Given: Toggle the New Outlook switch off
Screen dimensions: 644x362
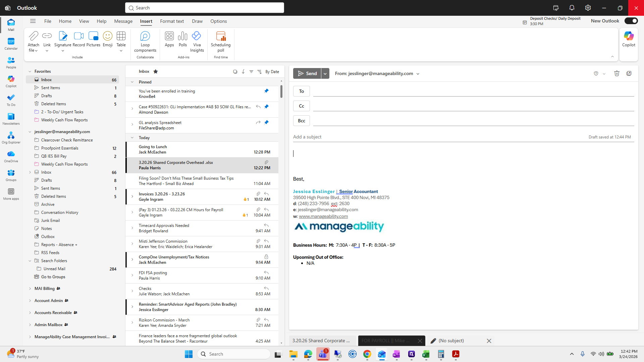Looking at the screenshot, I should [x=631, y=21].
